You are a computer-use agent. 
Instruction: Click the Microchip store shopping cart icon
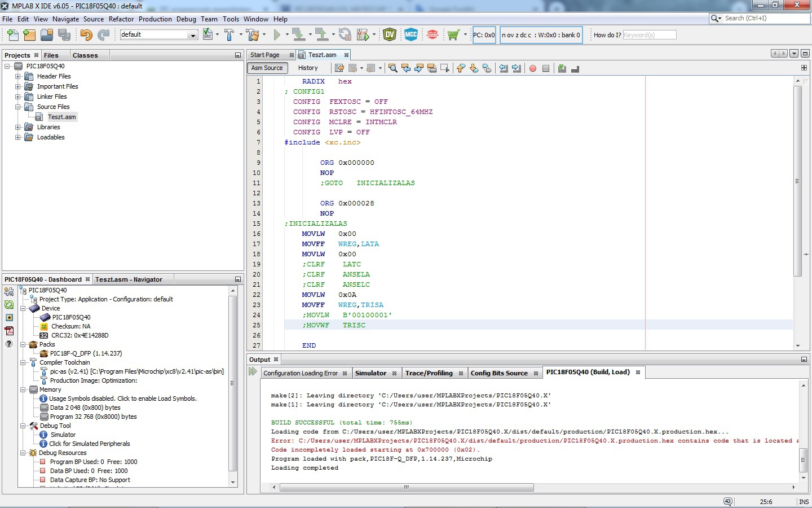click(453, 35)
